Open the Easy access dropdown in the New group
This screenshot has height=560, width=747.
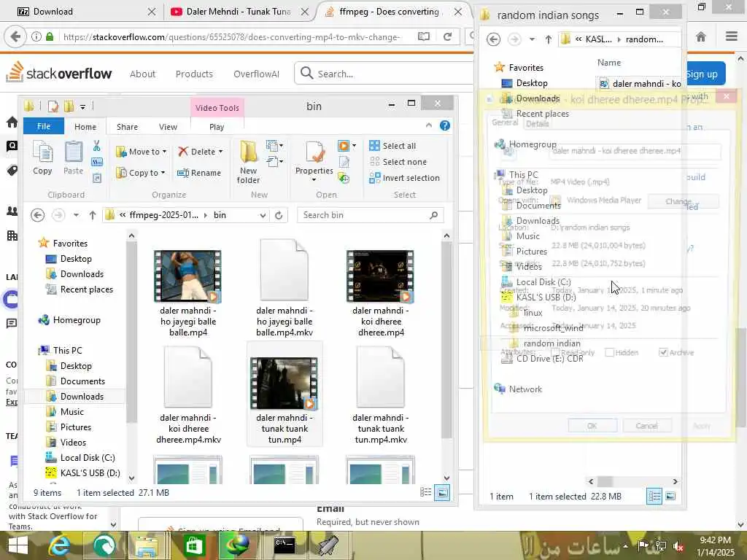tap(274, 162)
